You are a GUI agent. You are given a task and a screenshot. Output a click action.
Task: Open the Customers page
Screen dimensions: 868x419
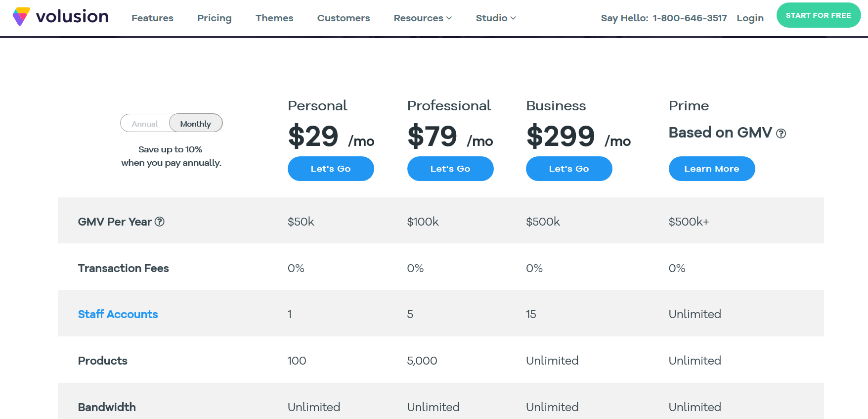[344, 18]
